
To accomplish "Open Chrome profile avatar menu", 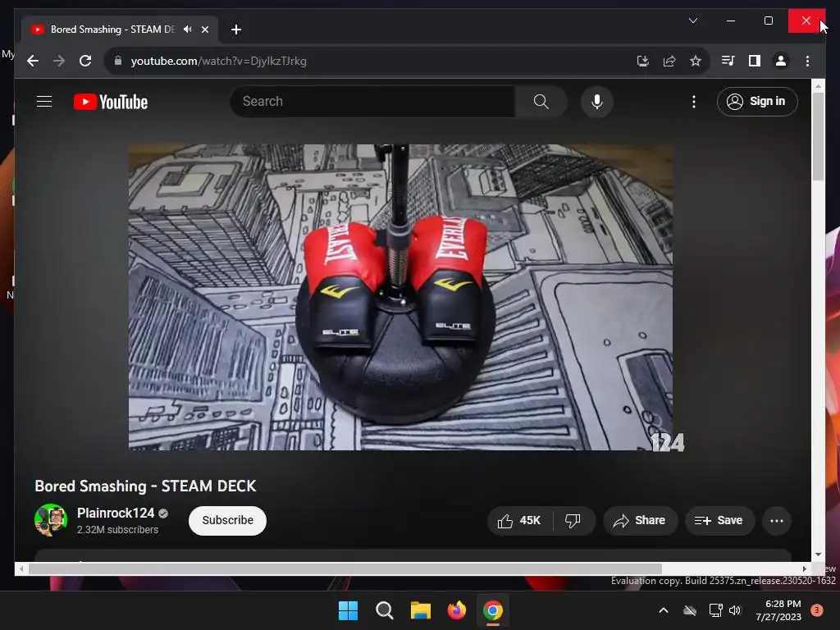I will (781, 61).
